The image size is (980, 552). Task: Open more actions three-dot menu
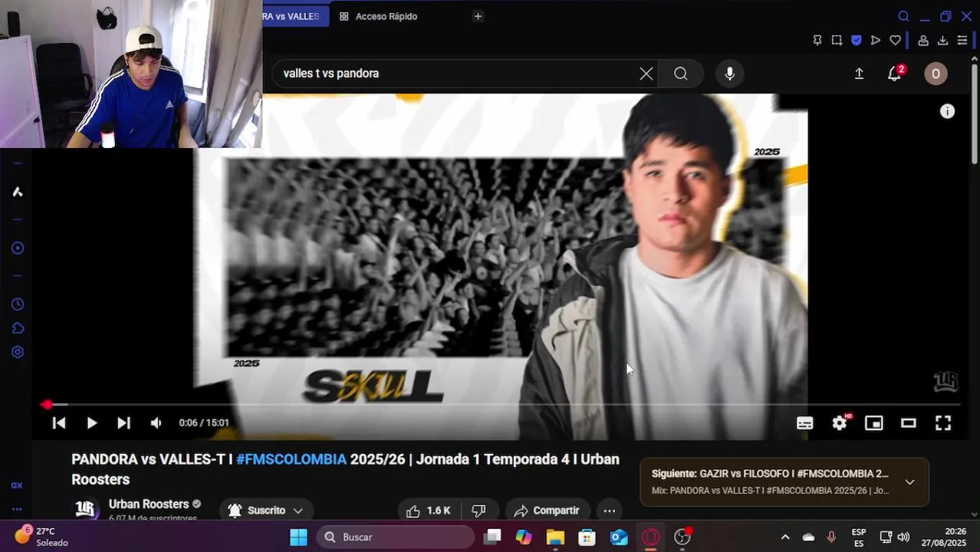pos(610,511)
